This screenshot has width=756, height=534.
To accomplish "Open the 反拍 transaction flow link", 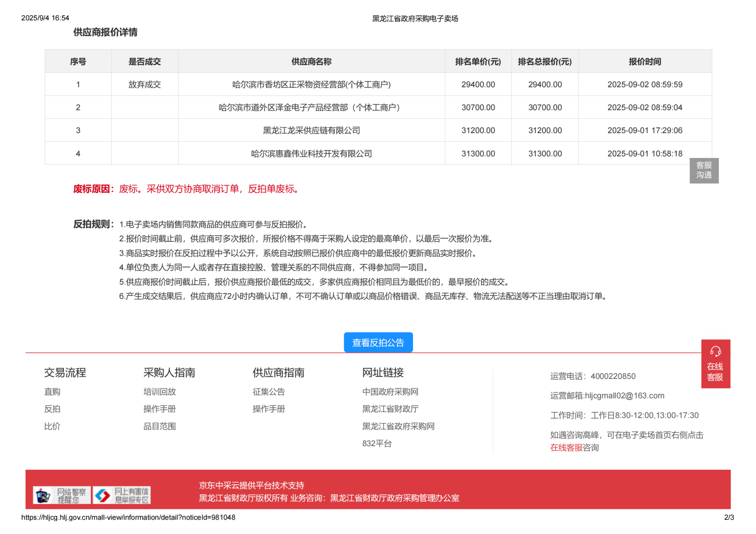I will (x=52, y=409).
